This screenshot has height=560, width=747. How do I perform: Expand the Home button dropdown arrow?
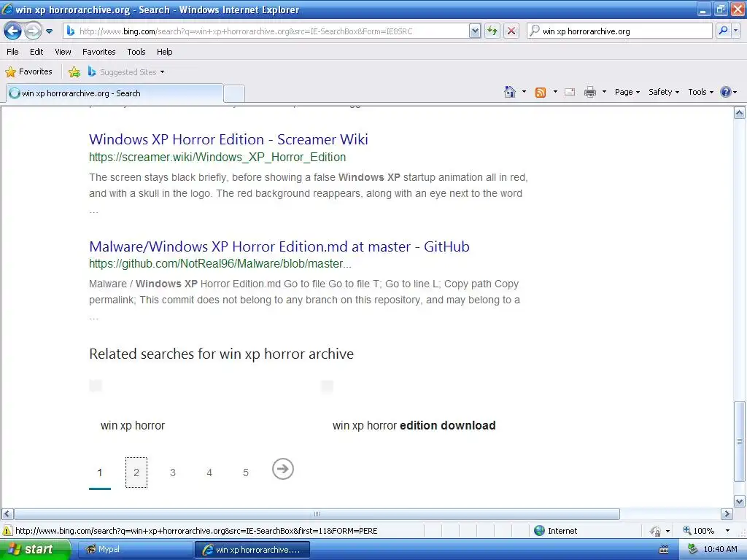(524, 91)
